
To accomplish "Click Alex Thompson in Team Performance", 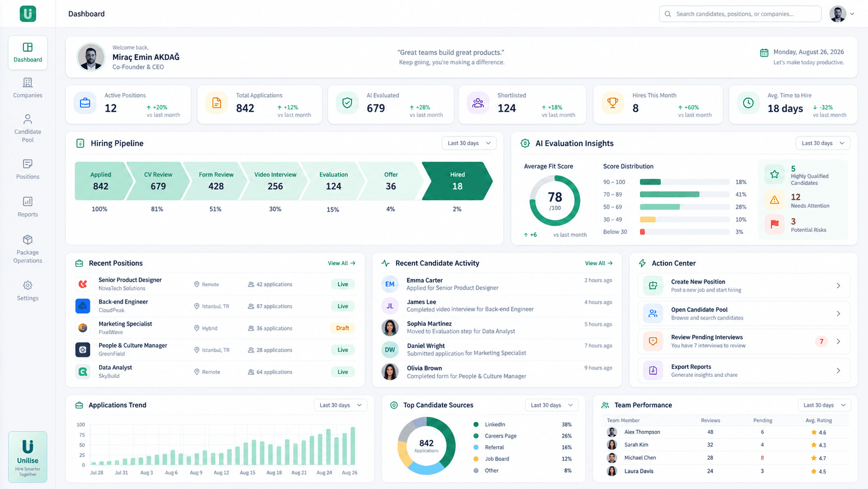I will (642, 432).
